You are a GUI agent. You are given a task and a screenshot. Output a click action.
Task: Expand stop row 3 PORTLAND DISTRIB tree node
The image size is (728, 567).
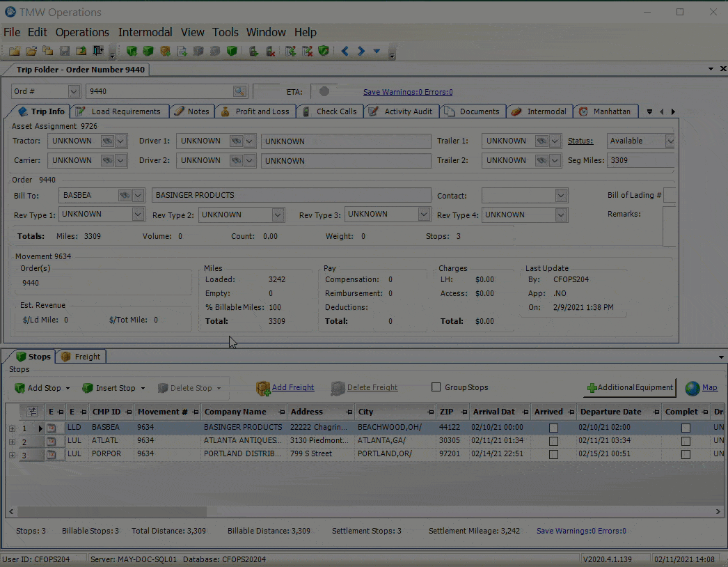pyautogui.click(x=12, y=455)
